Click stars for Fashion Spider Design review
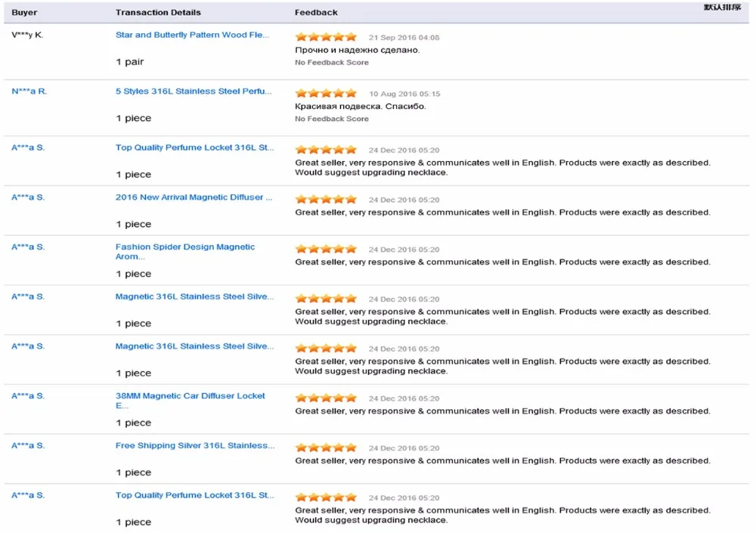Screen dimensions: 756x533 325,249
